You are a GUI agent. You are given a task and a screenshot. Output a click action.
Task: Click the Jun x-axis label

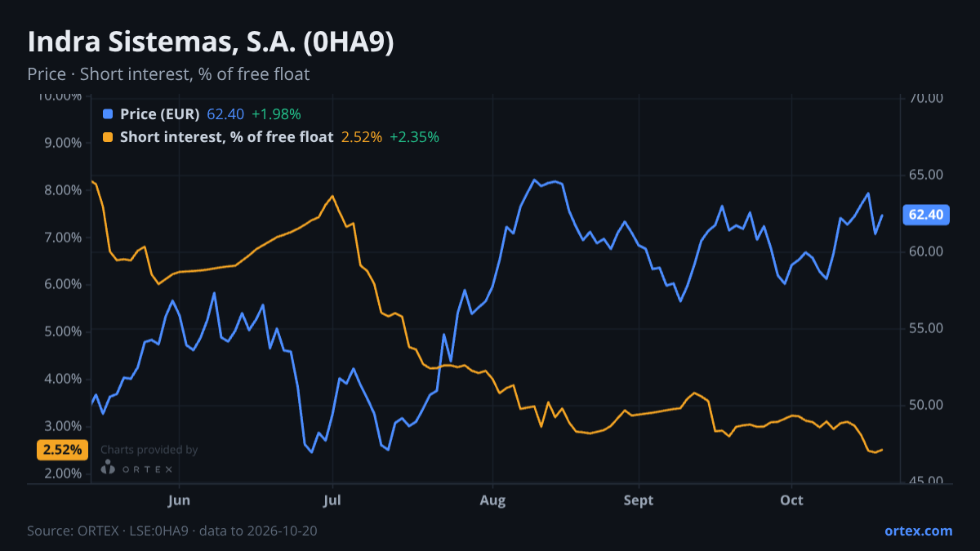point(179,500)
